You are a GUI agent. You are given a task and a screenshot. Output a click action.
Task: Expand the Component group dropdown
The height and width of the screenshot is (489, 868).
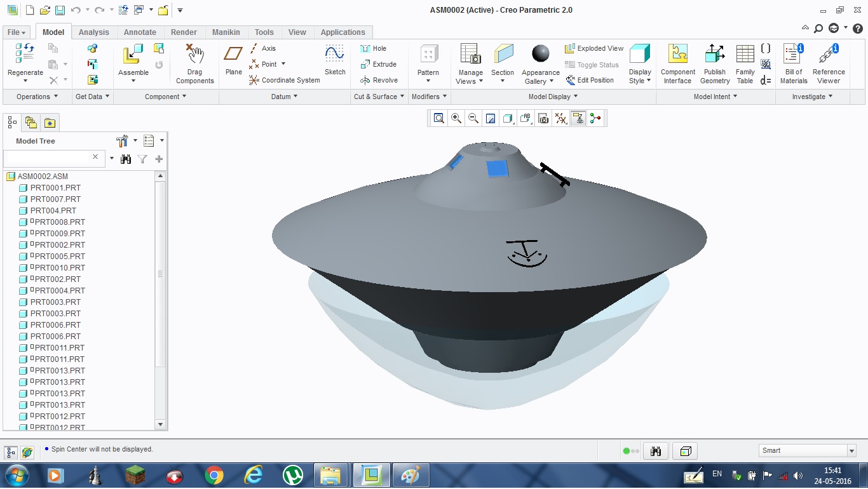click(166, 97)
